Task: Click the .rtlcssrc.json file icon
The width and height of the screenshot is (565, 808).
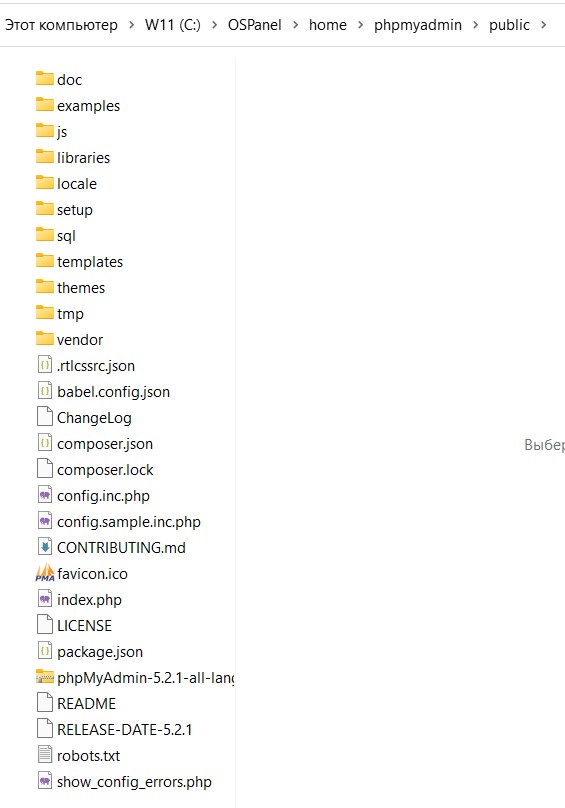Action: (45, 365)
